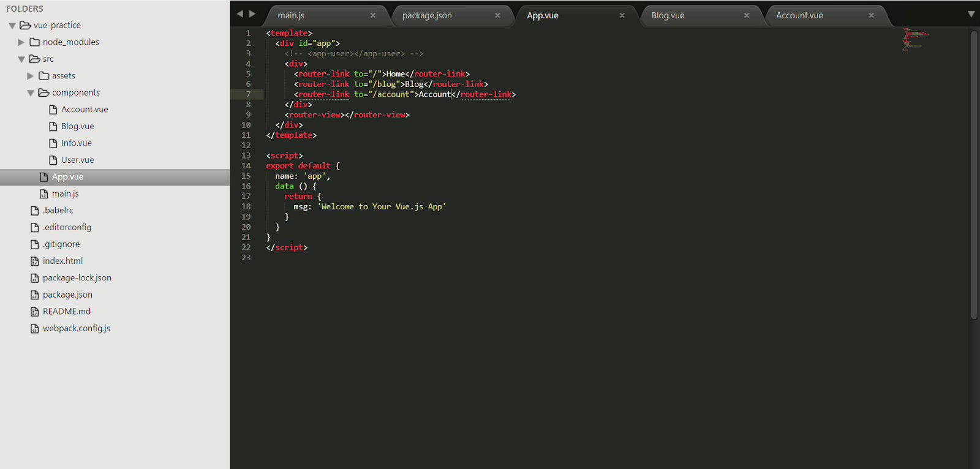
Task: Switch to the package.json tab
Action: pos(452,15)
